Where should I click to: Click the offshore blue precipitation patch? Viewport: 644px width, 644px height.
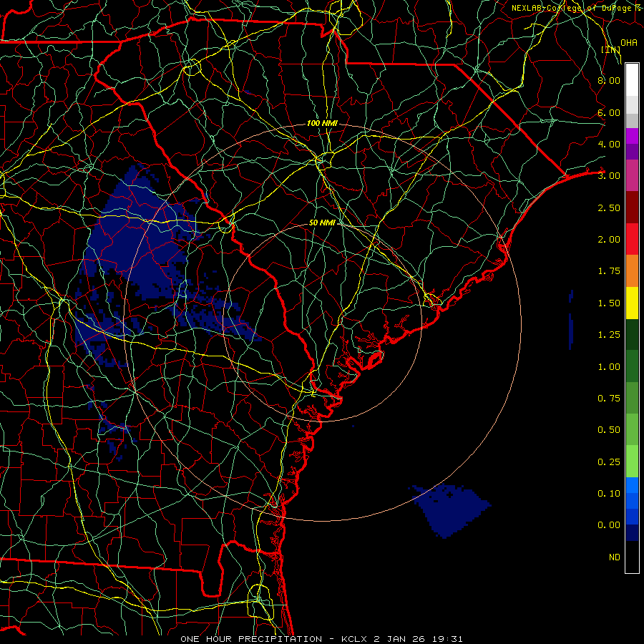[450, 509]
